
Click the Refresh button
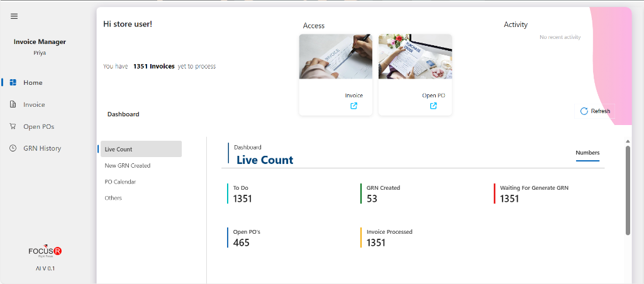(595, 111)
